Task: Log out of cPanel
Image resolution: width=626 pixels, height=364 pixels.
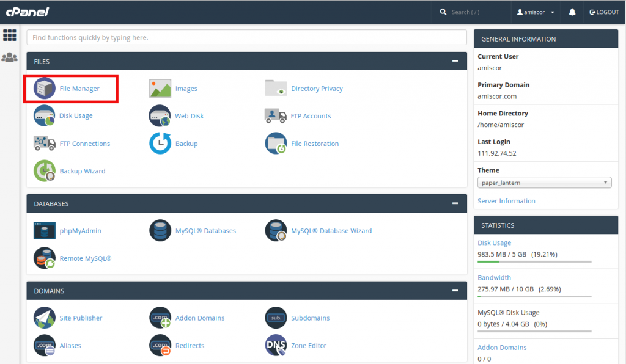Action: pos(604,12)
